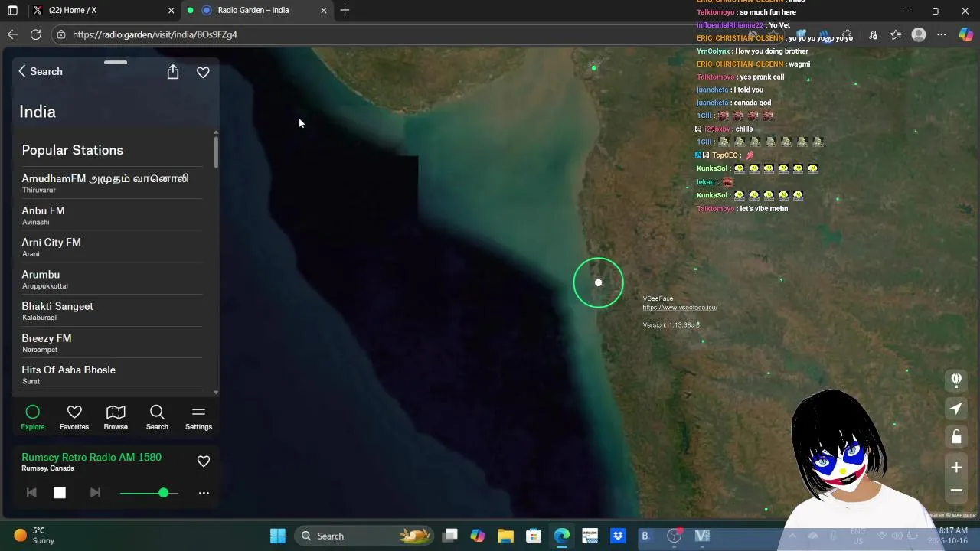The width and height of the screenshot is (980, 551).
Task: Open Microsoft Edge from taskbar
Action: 561,536
